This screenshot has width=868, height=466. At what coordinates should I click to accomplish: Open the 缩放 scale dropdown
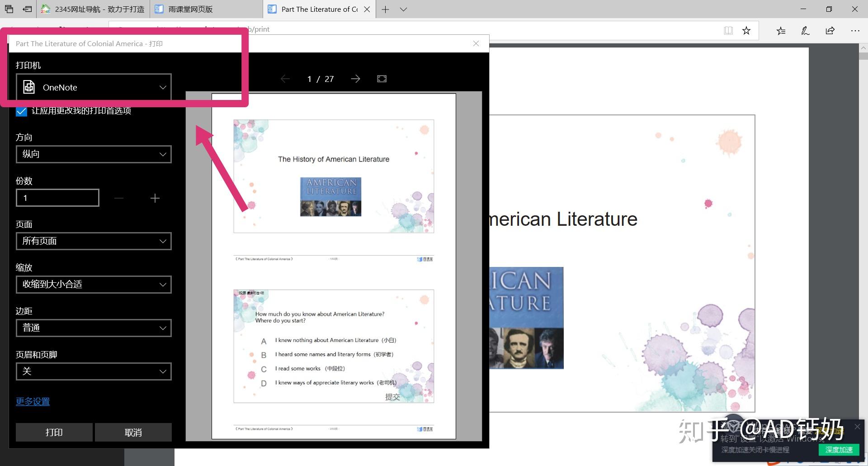(x=94, y=285)
